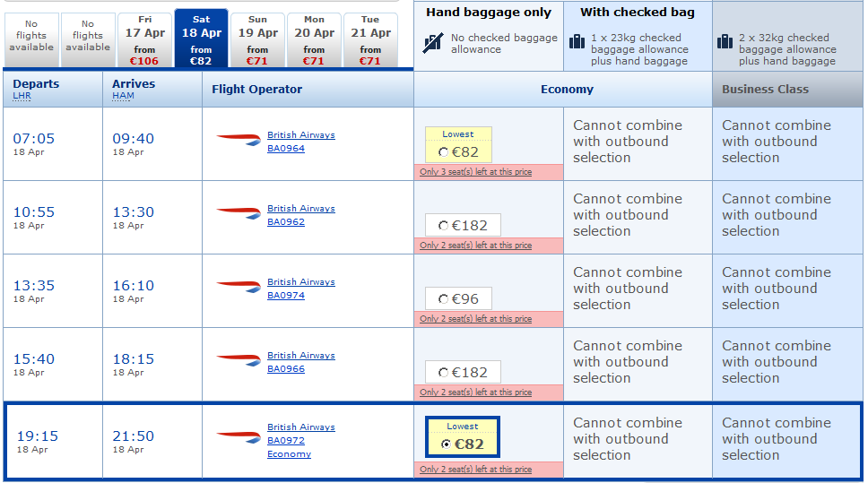This screenshot has height=483, width=868.
Task: Click the LHR airport code abbreviation
Action: coord(22,96)
